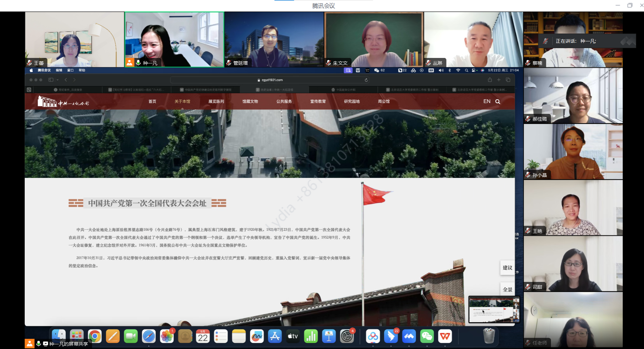Open WeChat in the dock

[427, 336]
